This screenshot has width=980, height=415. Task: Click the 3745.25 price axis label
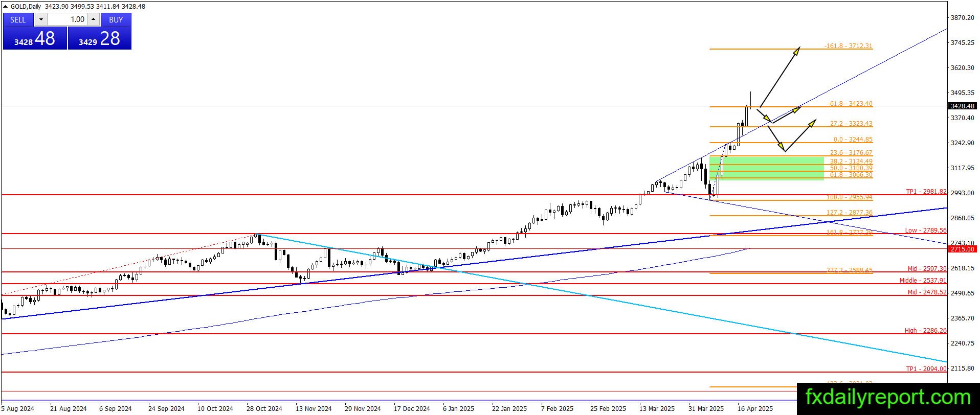click(962, 43)
